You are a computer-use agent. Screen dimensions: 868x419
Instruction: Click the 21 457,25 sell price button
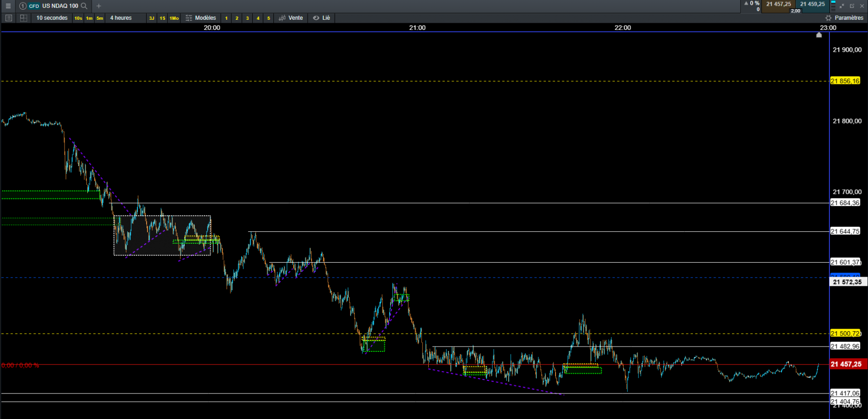pos(778,4)
